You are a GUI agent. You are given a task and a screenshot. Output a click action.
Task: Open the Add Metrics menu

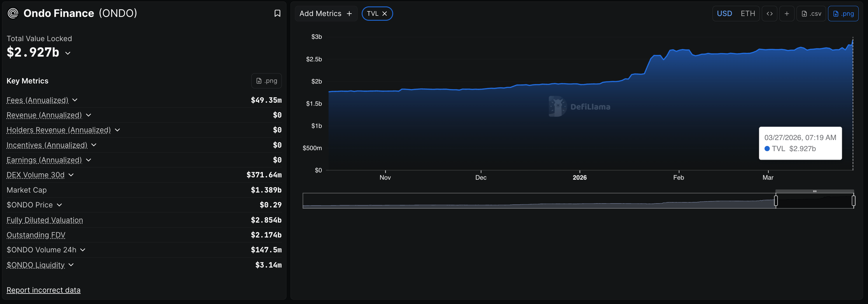(326, 13)
